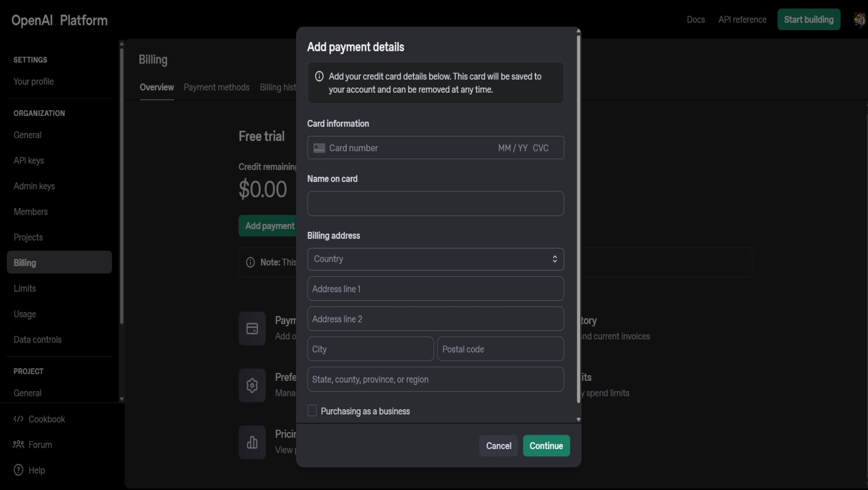Click the Payment methods card icon on Billing page
The height and width of the screenshot is (490, 868).
click(252, 329)
